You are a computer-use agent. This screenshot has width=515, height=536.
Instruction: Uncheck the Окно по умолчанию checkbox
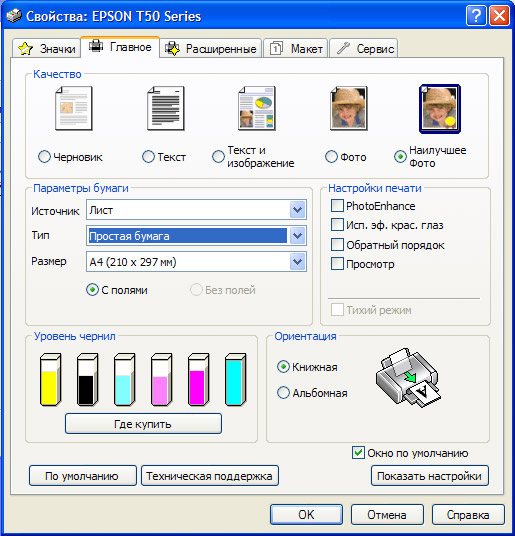358,453
